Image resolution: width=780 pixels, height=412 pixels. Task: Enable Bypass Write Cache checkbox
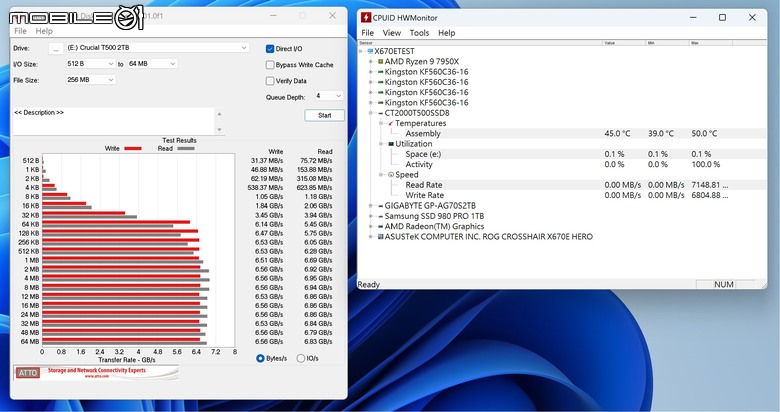point(270,65)
